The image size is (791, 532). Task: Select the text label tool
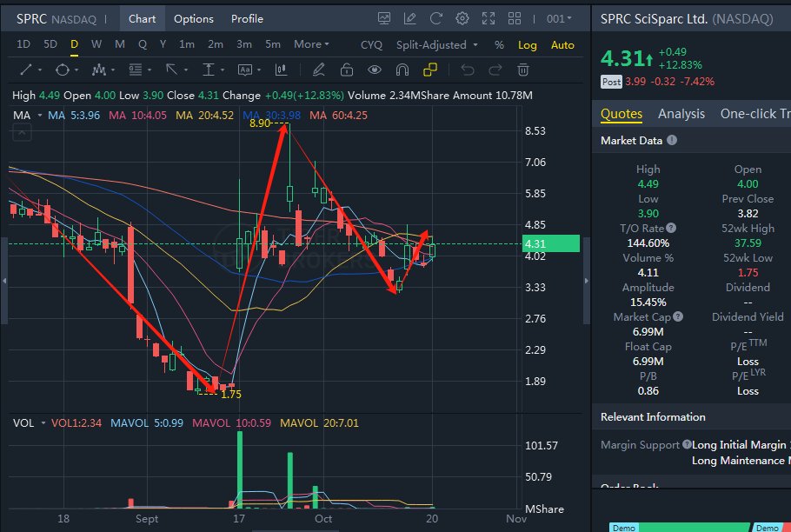click(x=245, y=70)
